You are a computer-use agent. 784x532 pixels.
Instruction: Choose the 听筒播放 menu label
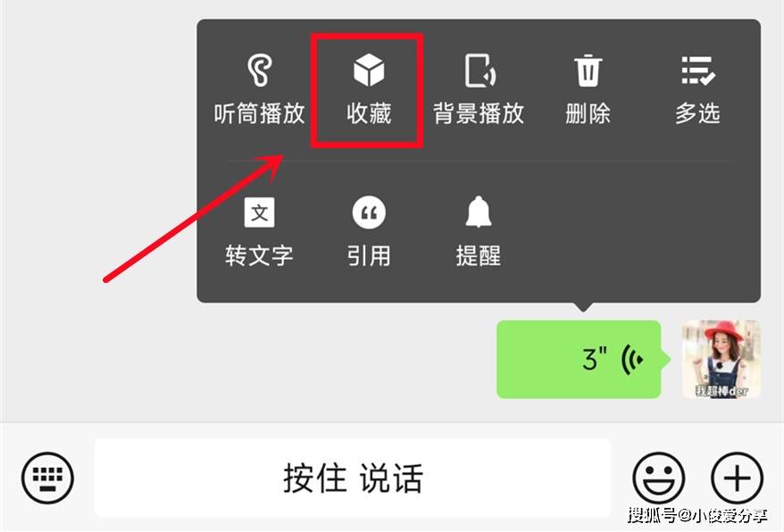coord(259,113)
